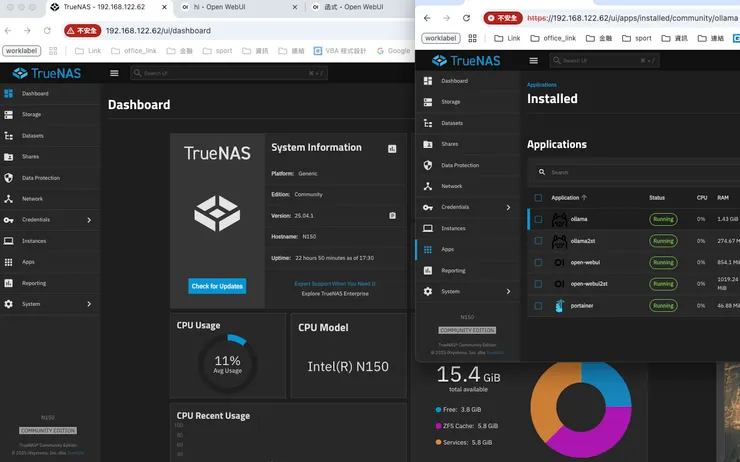Open Reporting icon in left window sidebar

tap(8, 283)
